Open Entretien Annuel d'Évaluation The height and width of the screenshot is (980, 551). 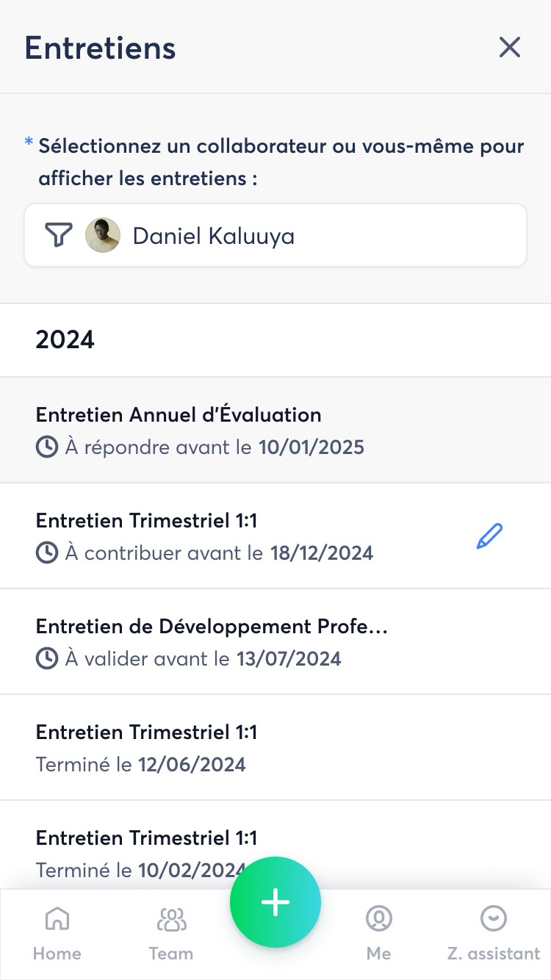[x=220, y=430]
